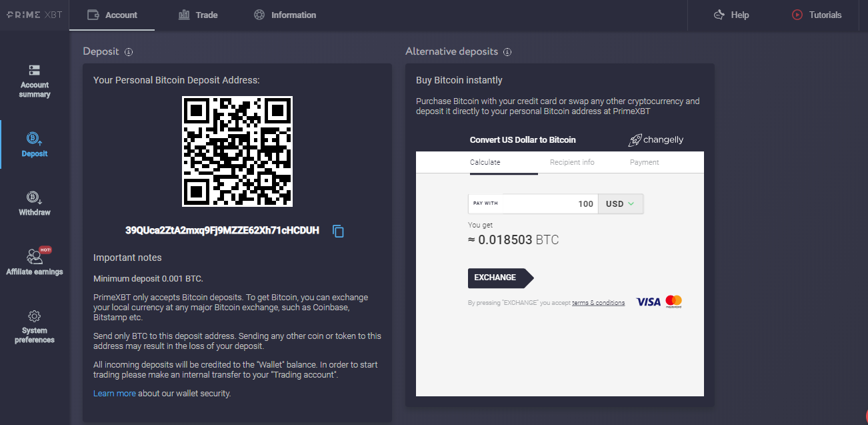
Task: Click the Mastercard logo
Action: pyautogui.click(x=674, y=302)
